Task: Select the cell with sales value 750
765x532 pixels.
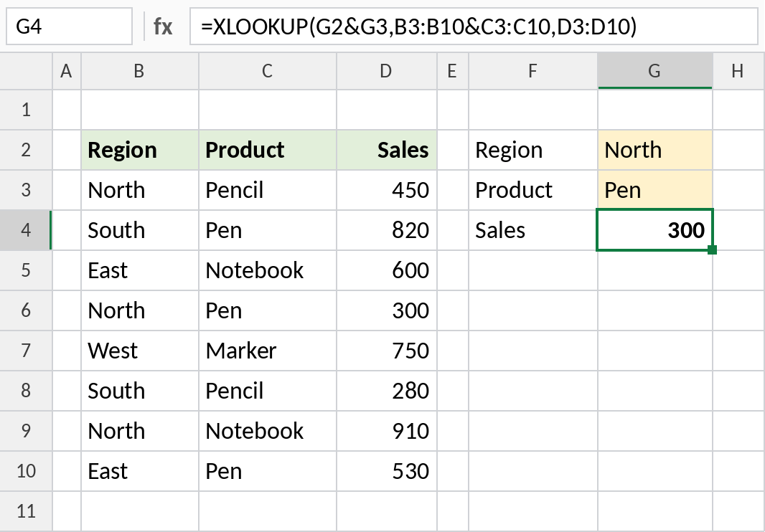Action: pyautogui.click(x=386, y=351)
